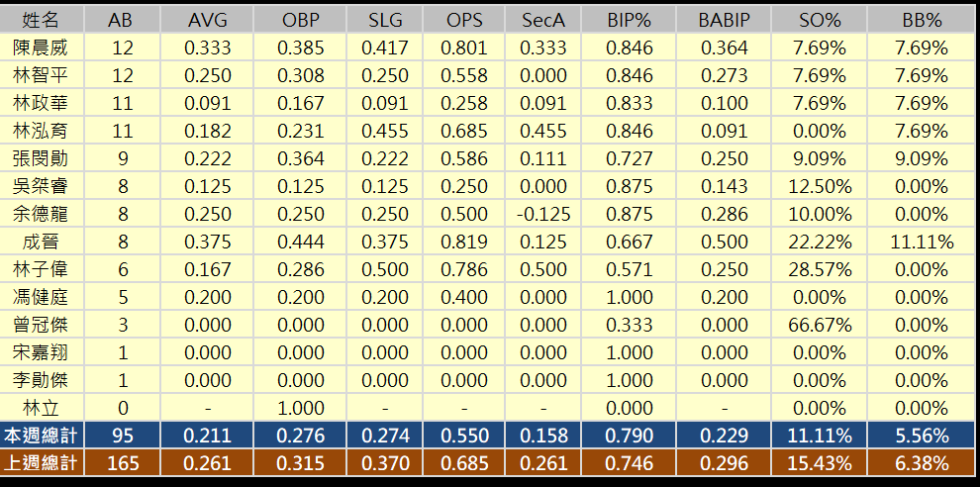The height and width of the screenshot is (487, 980).
Task: Select the BABIP column header
Action: point(725,20)
